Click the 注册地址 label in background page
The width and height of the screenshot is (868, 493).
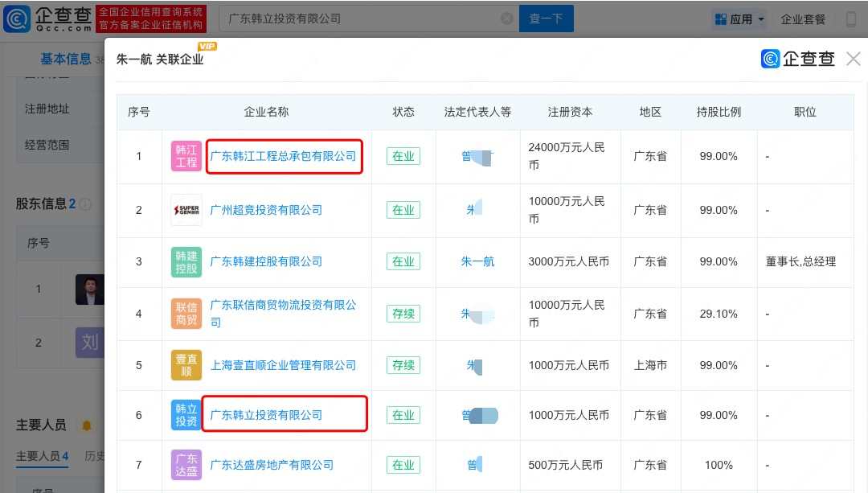pos(47,109)
